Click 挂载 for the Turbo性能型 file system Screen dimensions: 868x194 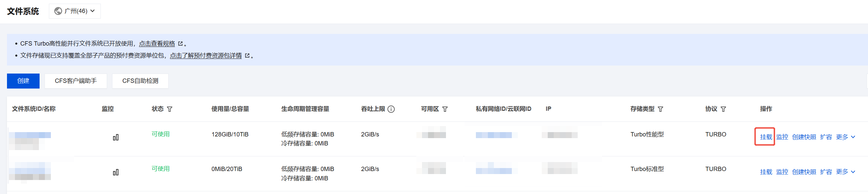766,137
